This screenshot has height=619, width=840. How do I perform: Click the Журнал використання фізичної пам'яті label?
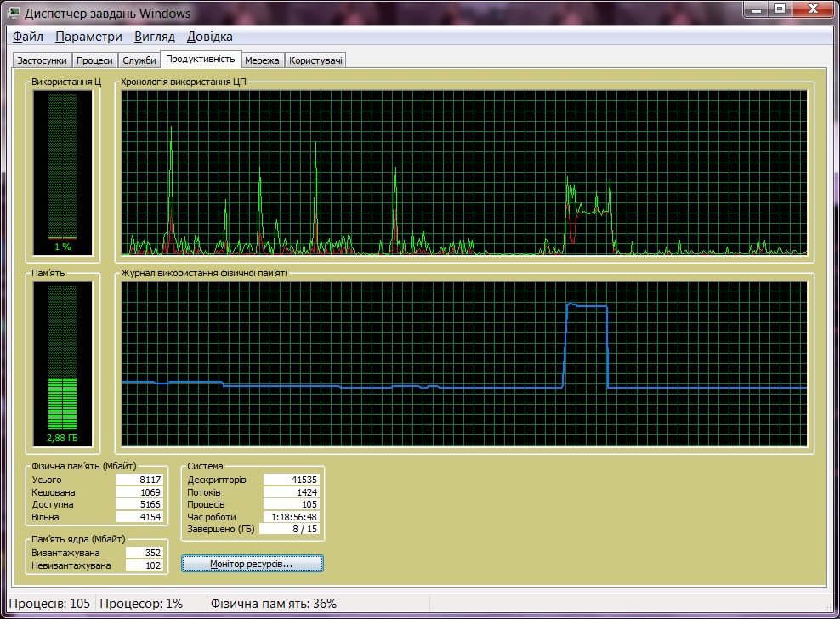204,273
